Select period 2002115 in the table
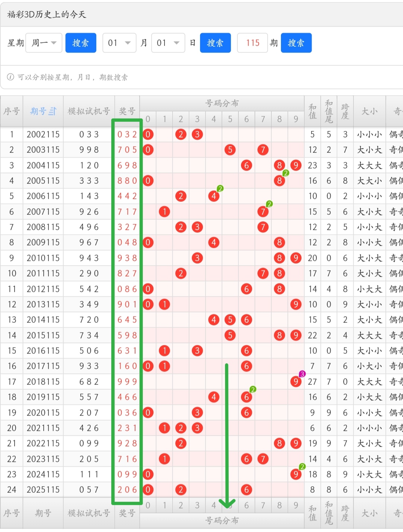This screenshot has height=532, width=403. point(43,134)
